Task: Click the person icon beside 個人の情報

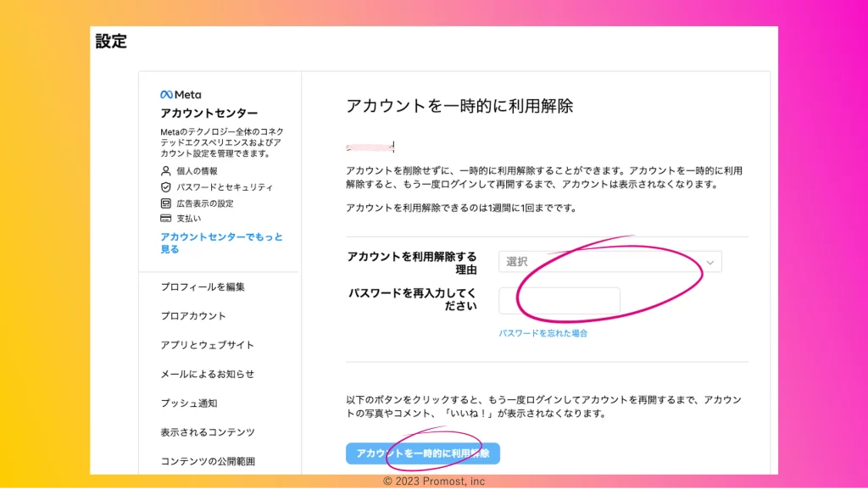Action: click(x=166, y=171)
